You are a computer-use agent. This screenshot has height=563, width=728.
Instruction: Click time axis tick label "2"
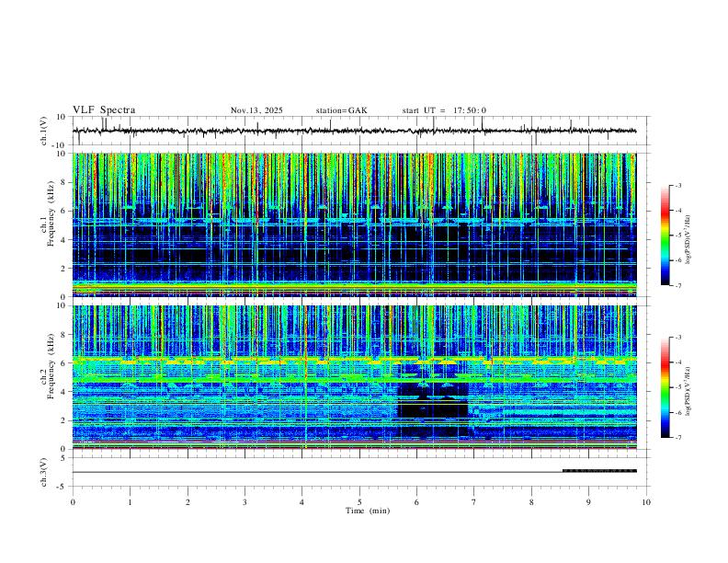pos(188,502)
